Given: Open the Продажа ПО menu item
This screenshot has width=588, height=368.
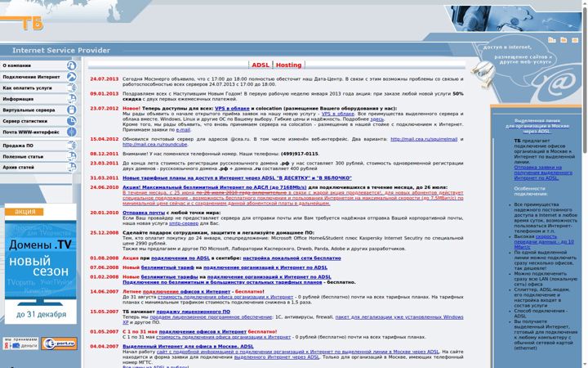Looking at the screenshot, I should tap(18, 146).
